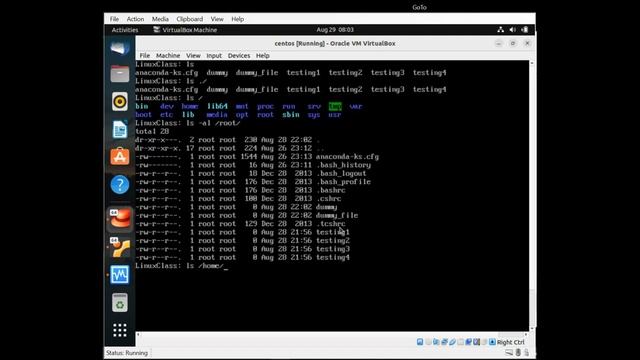Select the orange 64-bit VM icon in dock
The width and height of the screenshot is (640, 360).
120,248
